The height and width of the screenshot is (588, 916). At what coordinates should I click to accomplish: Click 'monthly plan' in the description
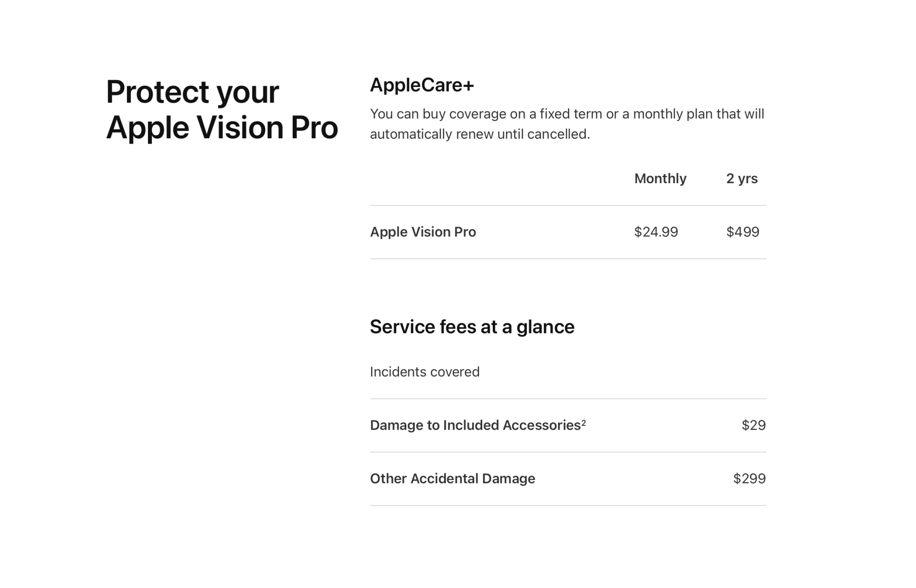pos(673,114)
